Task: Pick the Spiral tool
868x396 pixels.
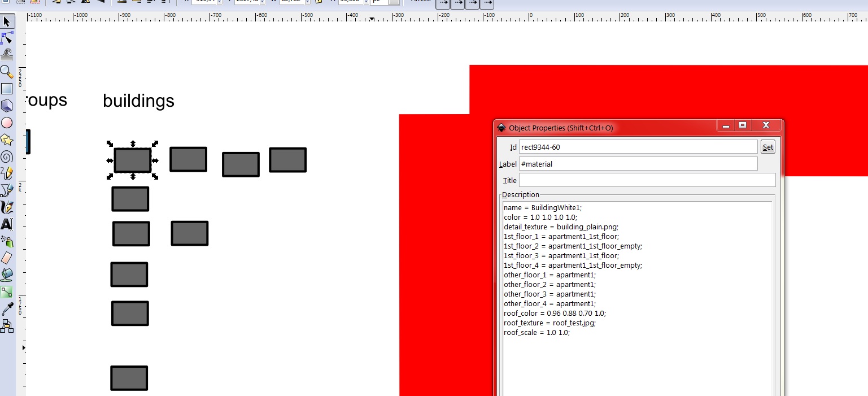Action: [7, 156]
